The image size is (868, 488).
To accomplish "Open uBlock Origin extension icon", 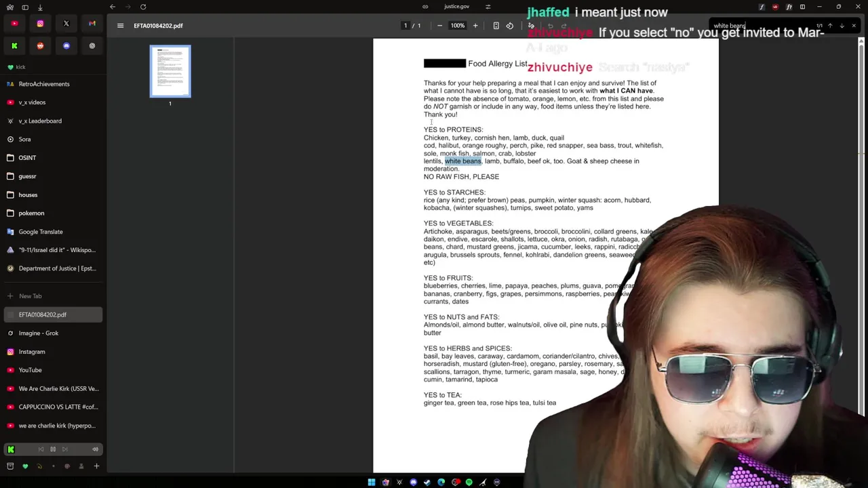I will pos(775,7).
